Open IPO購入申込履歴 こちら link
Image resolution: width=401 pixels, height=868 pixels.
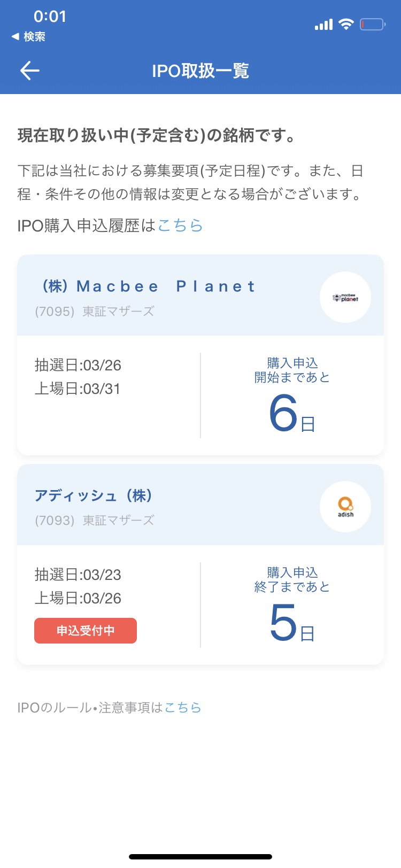pos(180,226)
